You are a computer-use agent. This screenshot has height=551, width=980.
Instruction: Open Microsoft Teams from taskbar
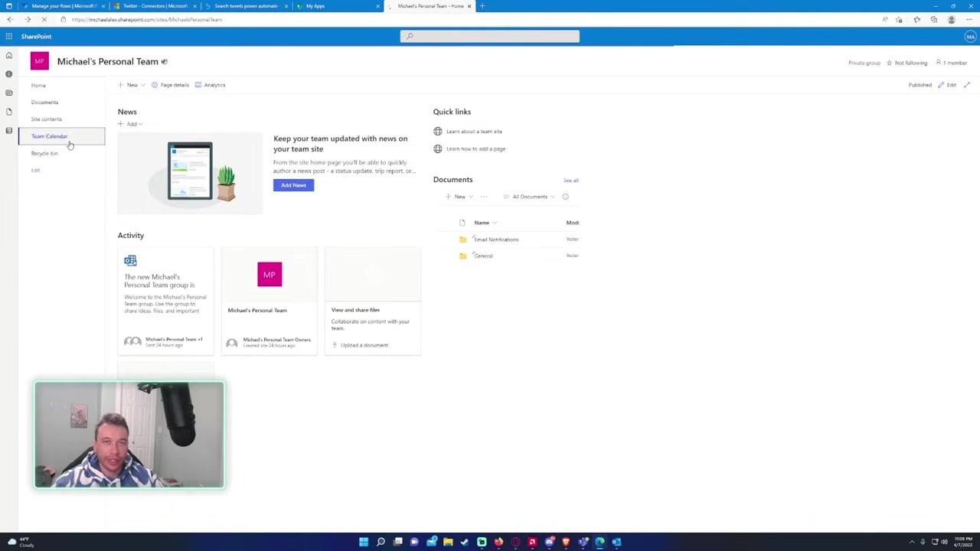[583, 542]
